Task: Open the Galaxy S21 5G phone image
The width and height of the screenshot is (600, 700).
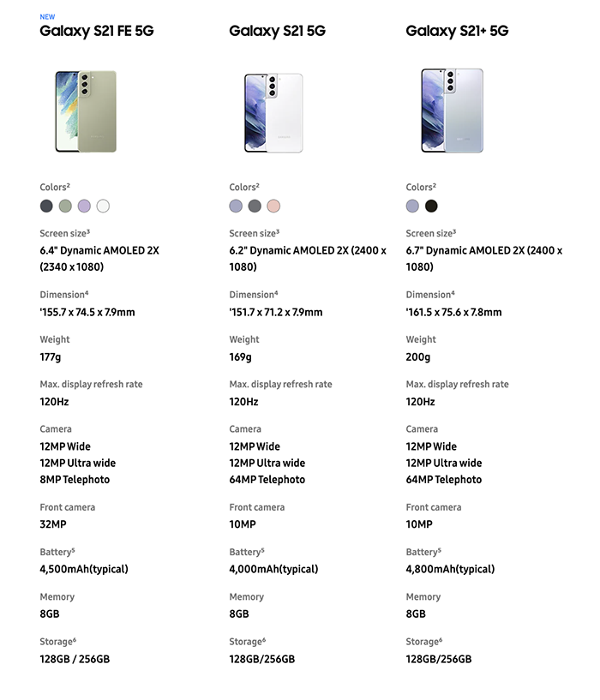Action: pyautogui.click(x=273, y=113)
